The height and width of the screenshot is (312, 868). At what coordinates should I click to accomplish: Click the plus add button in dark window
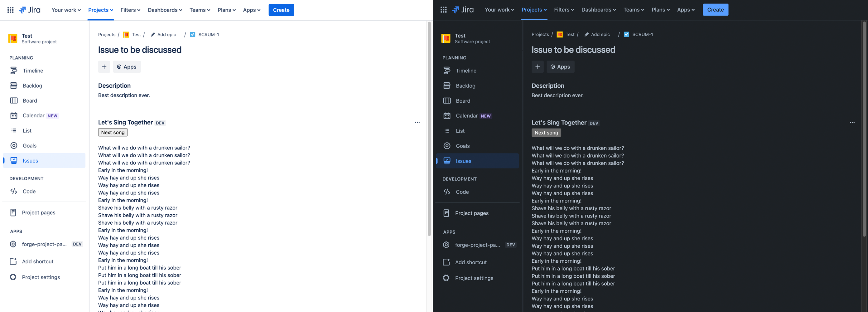coord(538,67)
